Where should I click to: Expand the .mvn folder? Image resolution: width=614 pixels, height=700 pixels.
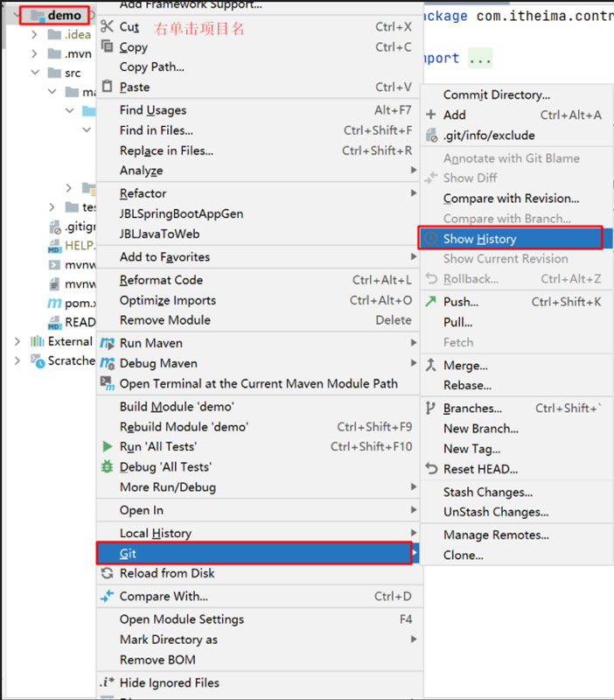pos(34,53)
